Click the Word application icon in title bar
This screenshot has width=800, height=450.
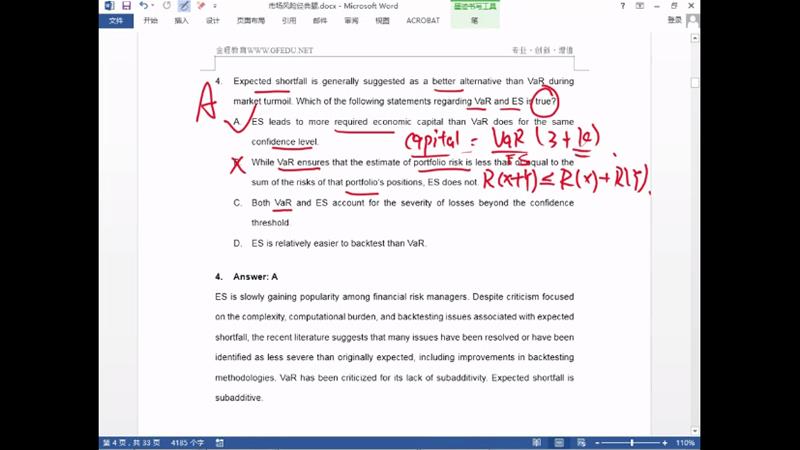coord(110,6)
